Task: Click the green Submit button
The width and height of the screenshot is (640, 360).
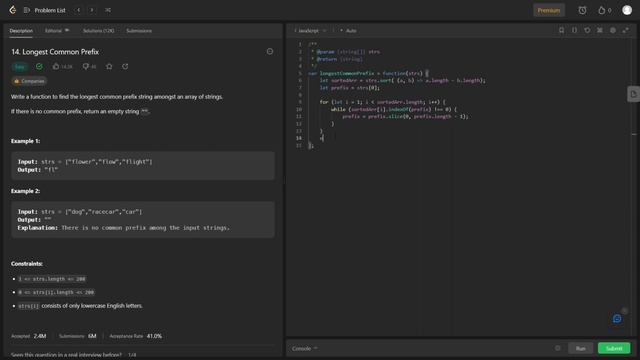Action: (614, 349)
